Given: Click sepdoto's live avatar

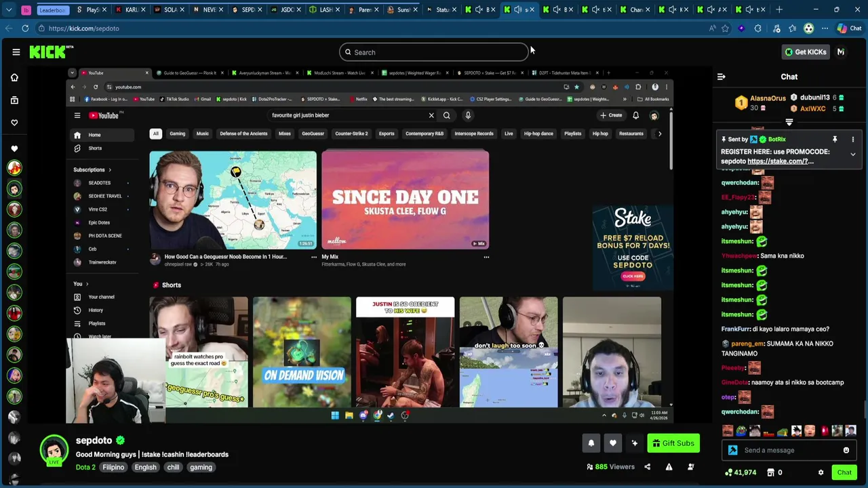Looking at the screenshot, I should pos(54,449).
